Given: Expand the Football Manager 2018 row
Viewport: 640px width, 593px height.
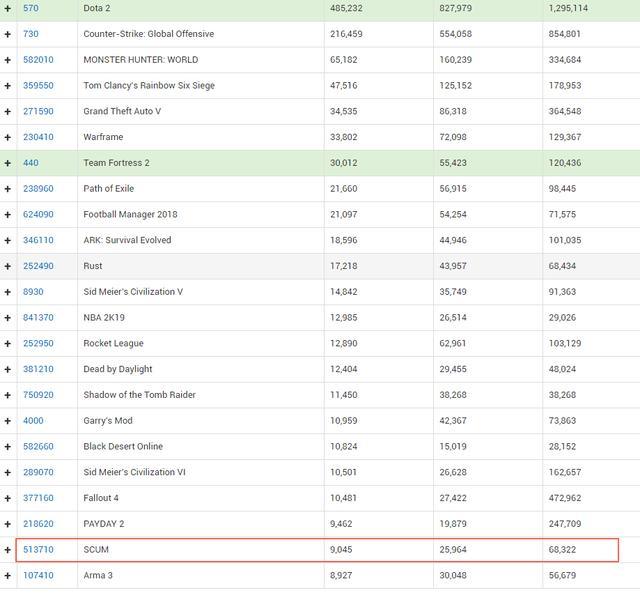Looking at the screenshot, I should coord(7,215).
